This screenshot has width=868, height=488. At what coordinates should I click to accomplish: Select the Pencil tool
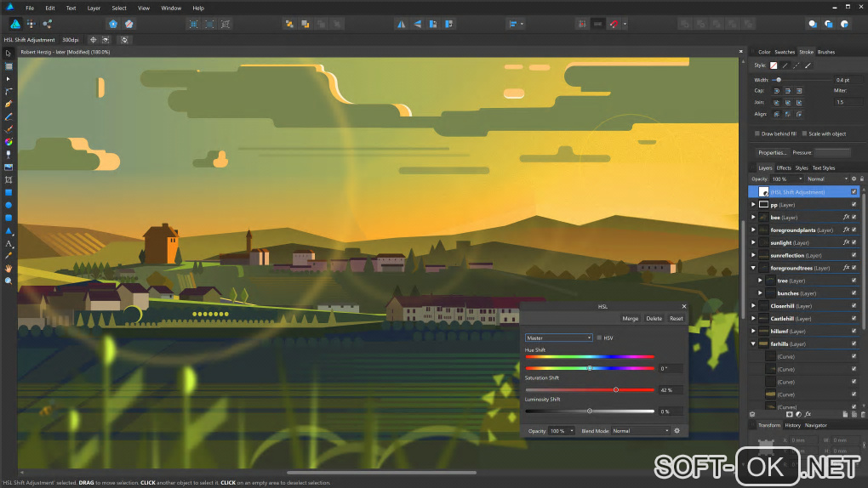[9, 116]
